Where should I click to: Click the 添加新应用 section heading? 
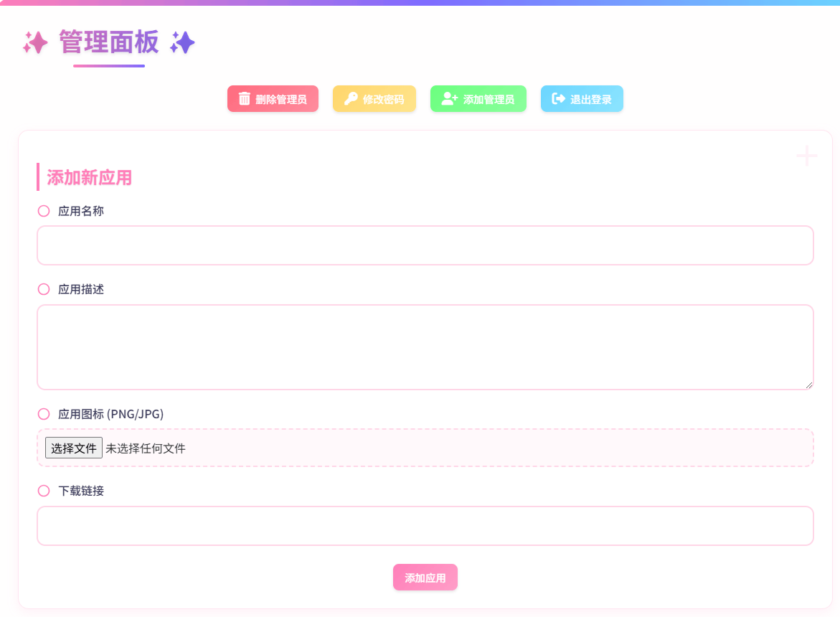click(90, 177)
